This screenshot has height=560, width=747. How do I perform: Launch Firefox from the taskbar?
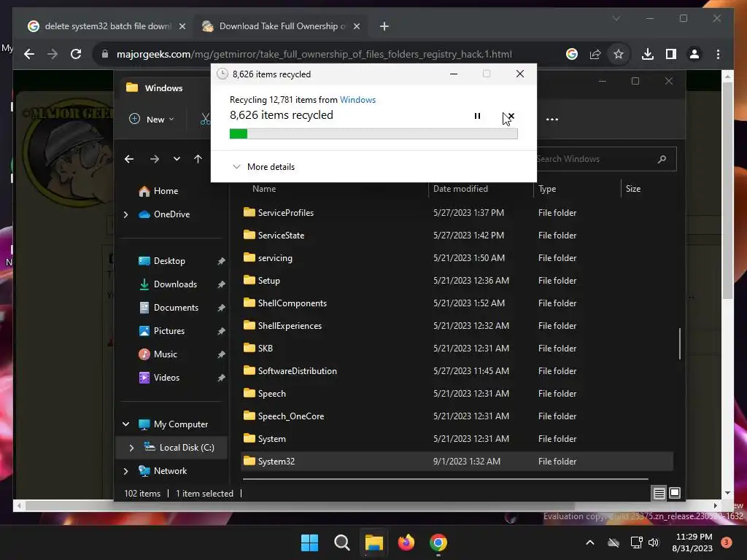(x=406, y=542)
